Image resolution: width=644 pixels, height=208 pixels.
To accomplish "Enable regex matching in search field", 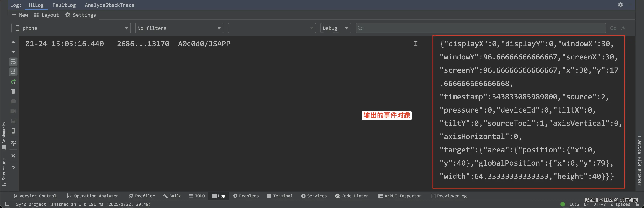I will click(x=623, y=28).
